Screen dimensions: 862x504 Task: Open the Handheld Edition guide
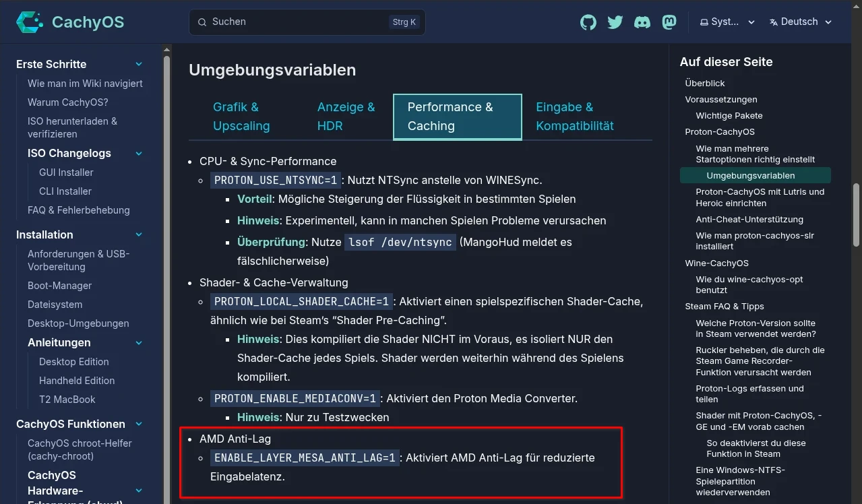77,381
